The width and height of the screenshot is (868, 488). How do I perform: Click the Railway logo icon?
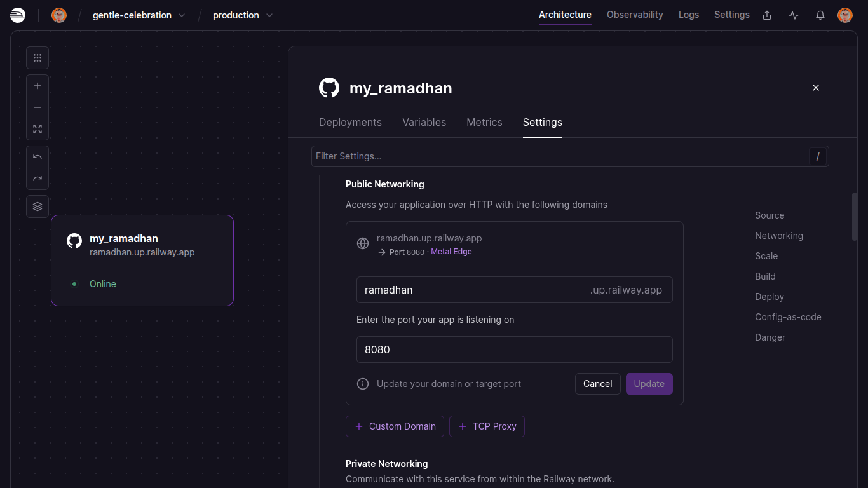click(x=18, y=15)
